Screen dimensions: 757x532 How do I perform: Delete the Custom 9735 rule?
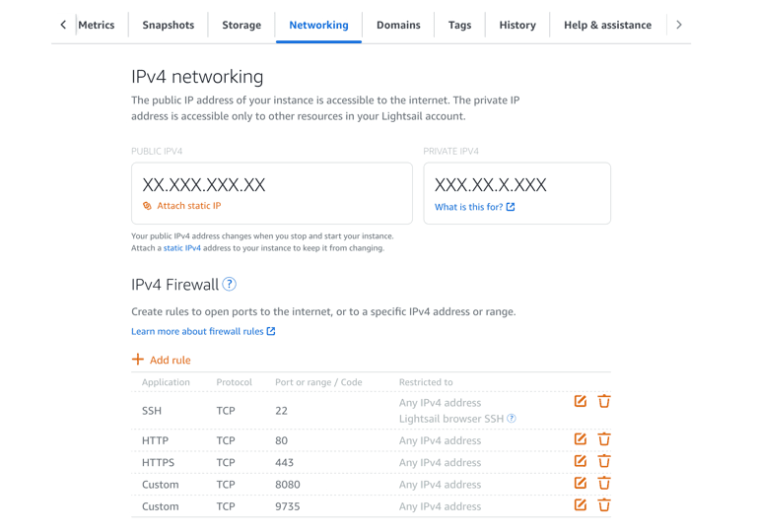click(604, 505)
